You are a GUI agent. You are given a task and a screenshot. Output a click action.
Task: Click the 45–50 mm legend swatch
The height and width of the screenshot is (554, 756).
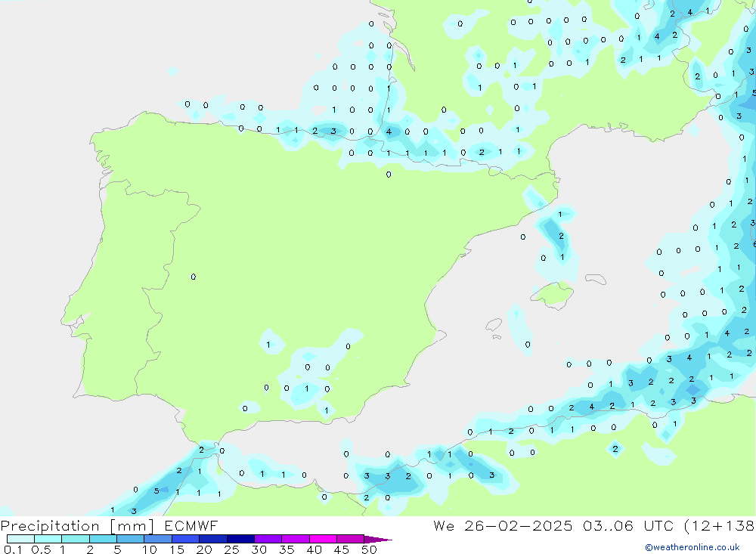click(351, 539)
